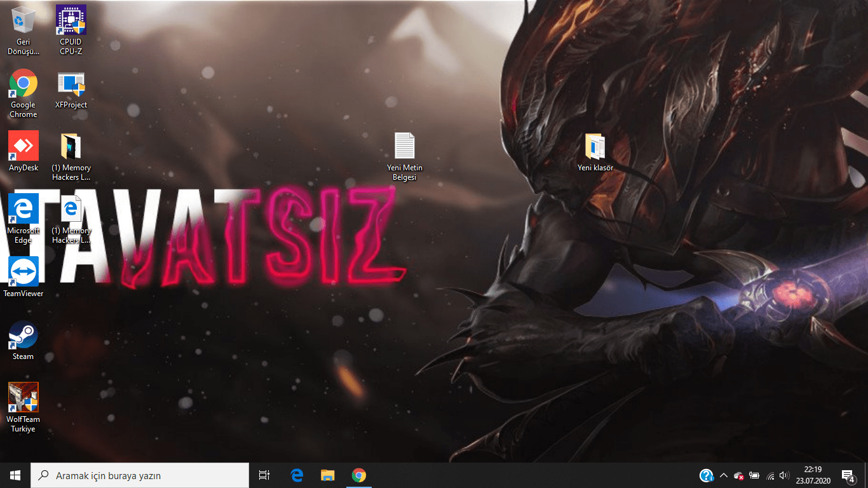Screen dimensions: 868x488
Task: Select the Steam desktop shortcut
Action: 24,341
